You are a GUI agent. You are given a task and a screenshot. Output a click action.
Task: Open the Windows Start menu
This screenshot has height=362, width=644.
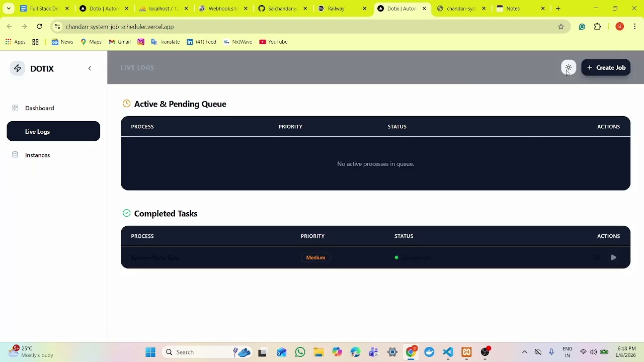(150, 352)
